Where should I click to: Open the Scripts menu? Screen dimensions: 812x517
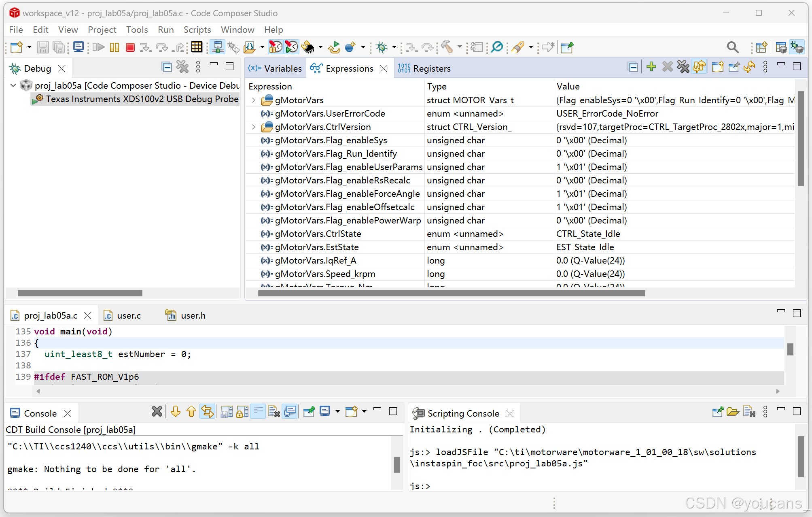(197, 30)
